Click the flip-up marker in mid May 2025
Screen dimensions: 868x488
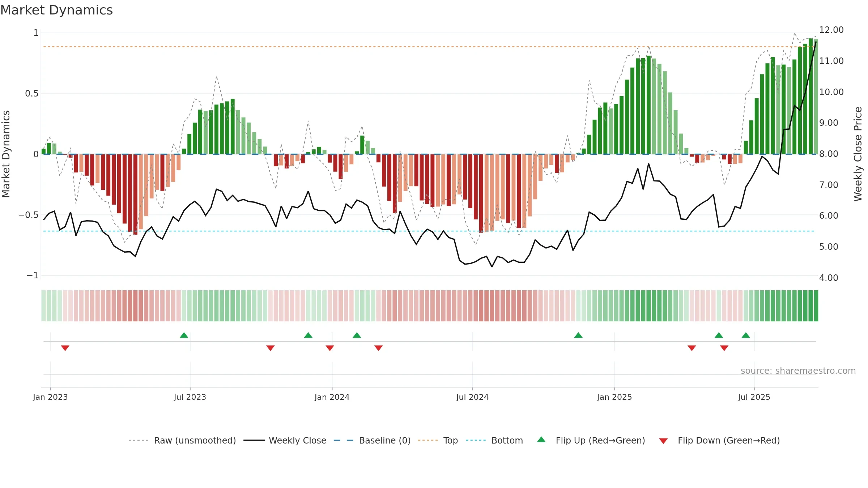(x=719, y=335)
